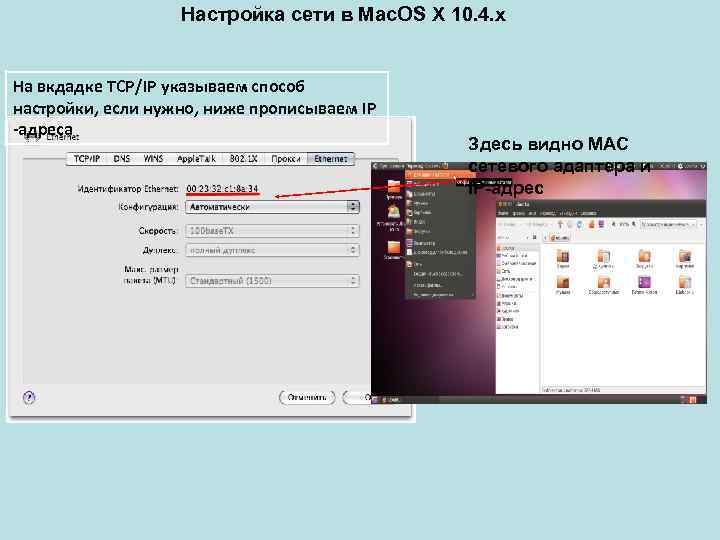Choose the highlighted home folder entry in Ubuntu menu
The image size is (720, 540).
pyautogui.click(x=440, y=174)
